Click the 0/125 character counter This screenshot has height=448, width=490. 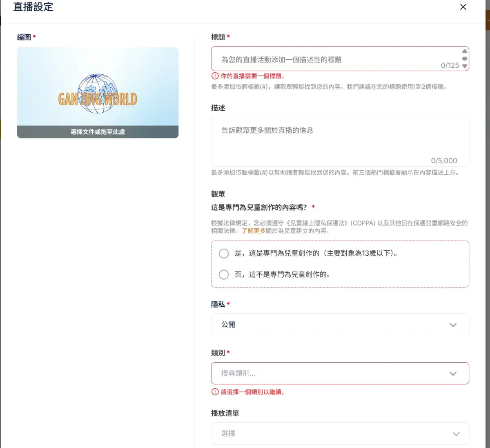click(450, 65)
